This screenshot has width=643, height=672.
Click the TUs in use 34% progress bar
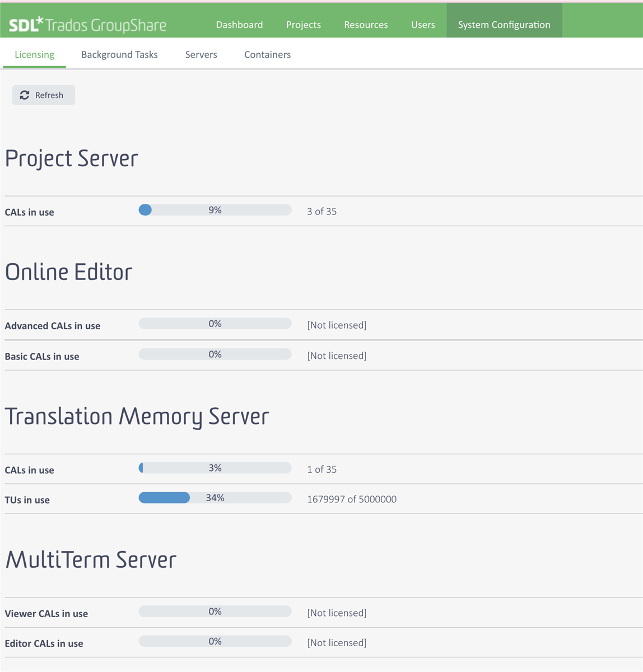(x=215, y=498)
